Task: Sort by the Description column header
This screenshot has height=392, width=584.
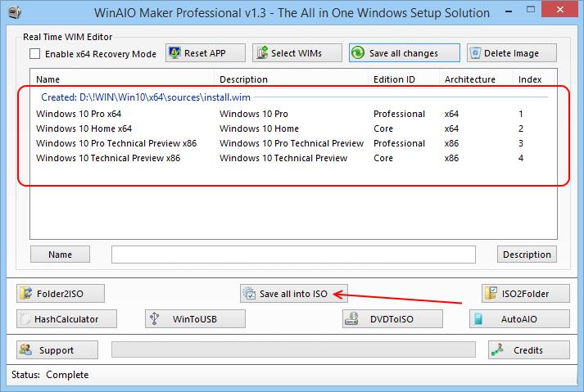Action: tap(292, 79)
